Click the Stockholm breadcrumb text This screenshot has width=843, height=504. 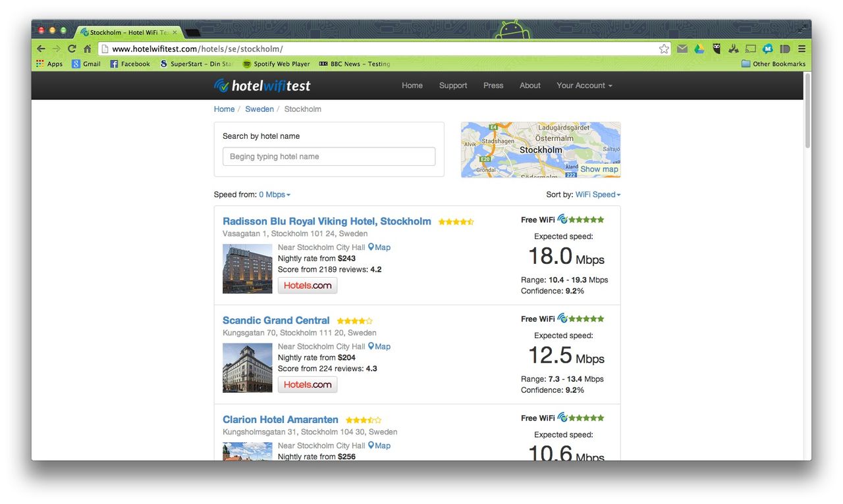303,109
